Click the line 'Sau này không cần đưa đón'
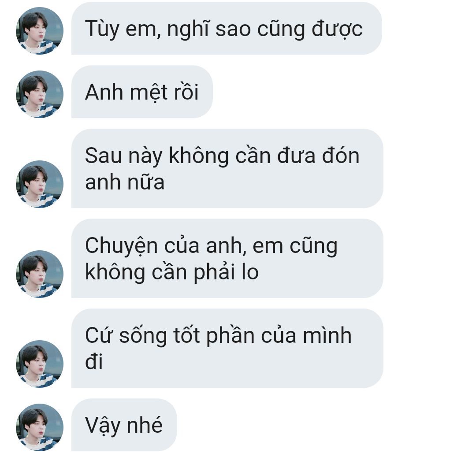 point(222,156)
